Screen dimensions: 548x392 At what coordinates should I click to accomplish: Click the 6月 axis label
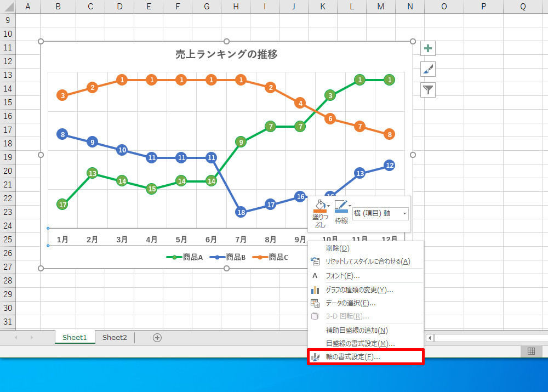pos(211,240)
